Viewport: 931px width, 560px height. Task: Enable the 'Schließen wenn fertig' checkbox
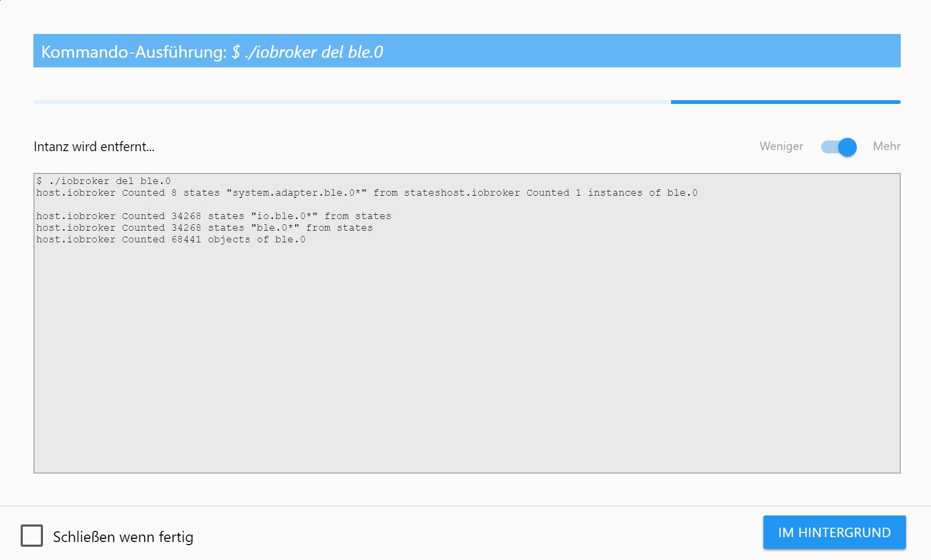click(x=32, y=536)
